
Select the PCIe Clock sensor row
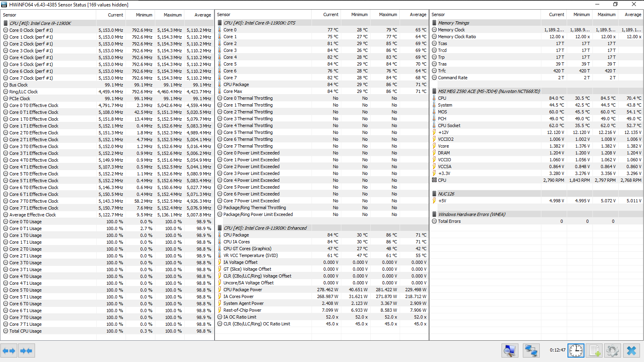(x=107, y=99)
